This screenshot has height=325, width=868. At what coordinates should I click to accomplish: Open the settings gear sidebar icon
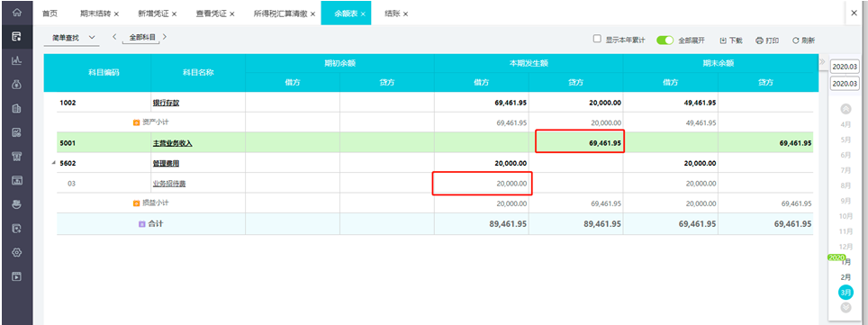point(16,252)
